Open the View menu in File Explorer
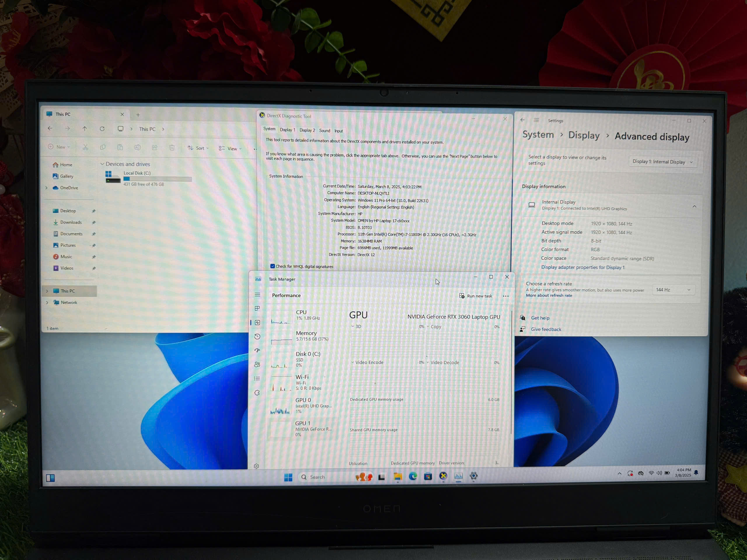This screenshot has width=747, height=560. coord(230,148)
